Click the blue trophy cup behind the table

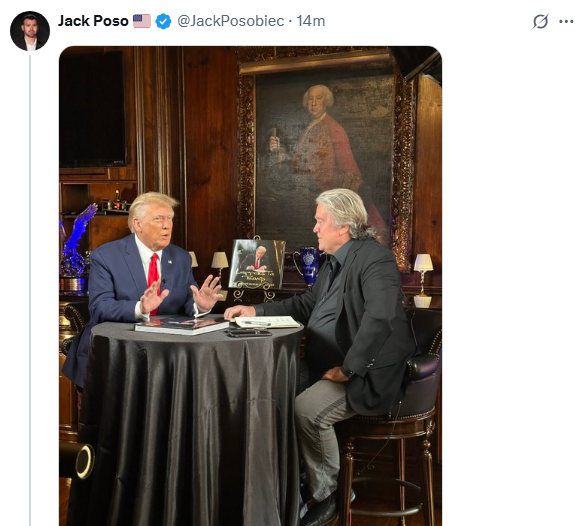[309, 266]
